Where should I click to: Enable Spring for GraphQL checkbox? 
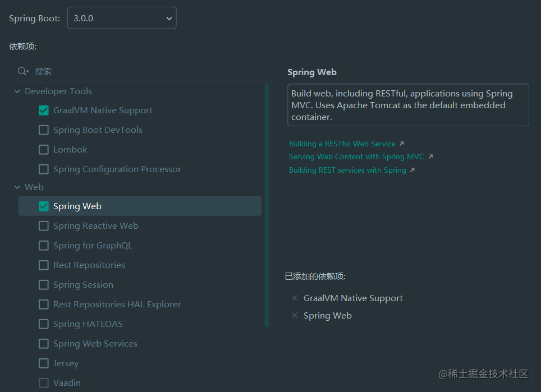[x=43, y=246]
